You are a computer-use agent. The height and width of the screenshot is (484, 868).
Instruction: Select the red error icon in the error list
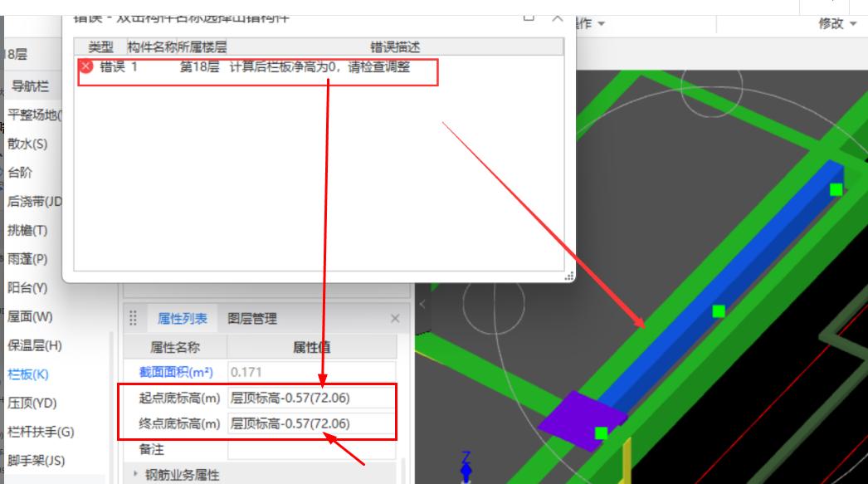[x=85, y=67]
